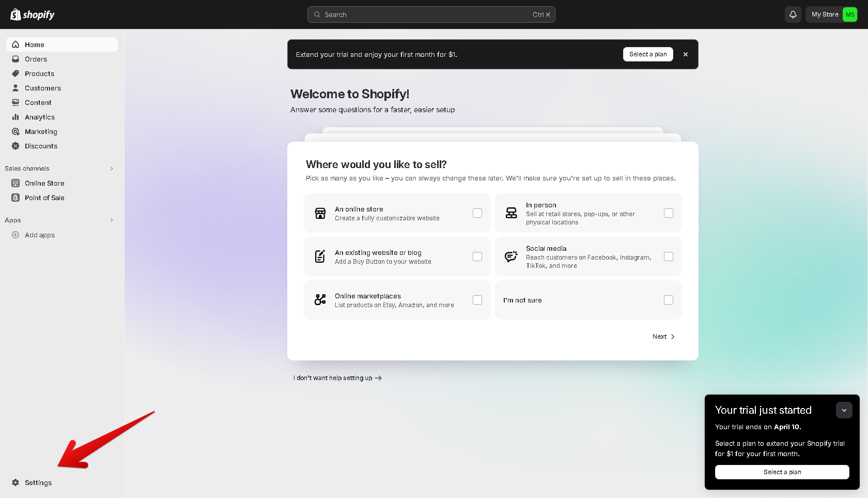Expand the Sales channels chevron
This screenshot has width=868, height=498.
(x=112, y=169)
